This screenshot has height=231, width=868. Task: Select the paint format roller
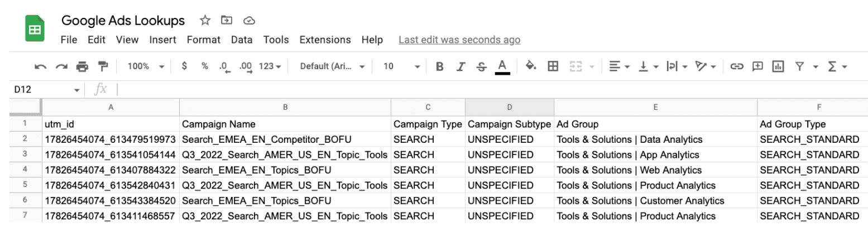[103, 66]
